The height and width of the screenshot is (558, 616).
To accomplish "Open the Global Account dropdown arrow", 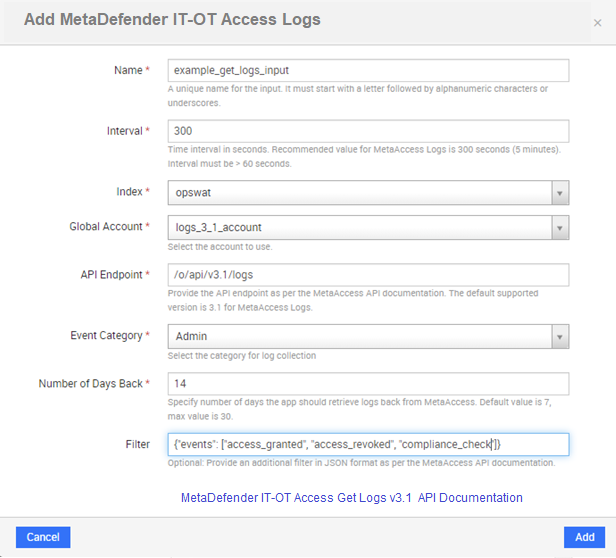I will coord(560,228).
